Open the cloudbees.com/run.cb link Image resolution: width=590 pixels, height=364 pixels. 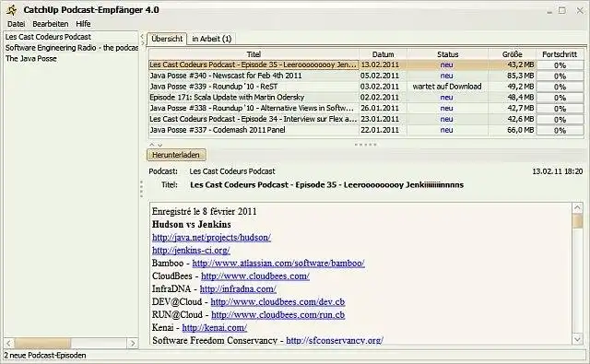[x=278, y=315]
